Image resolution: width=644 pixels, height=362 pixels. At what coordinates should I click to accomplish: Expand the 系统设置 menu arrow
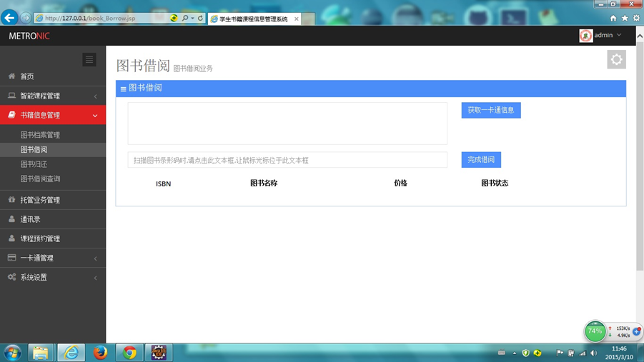click(x=95, y=278)
